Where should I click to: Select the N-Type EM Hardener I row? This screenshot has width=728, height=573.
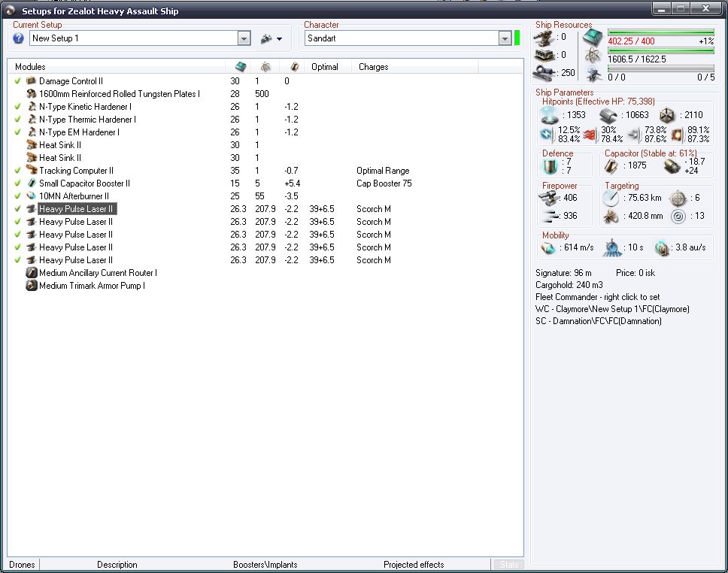coord(265,132)
